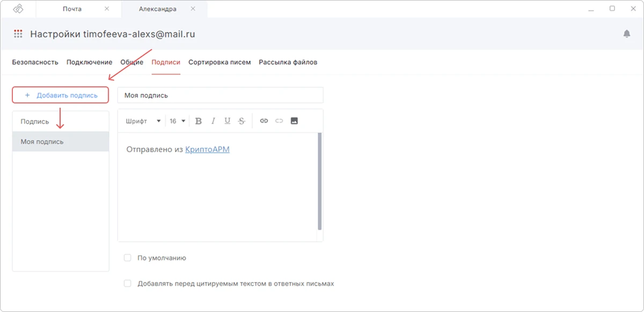Toggle italic formatting in signature editor
The height and width of the screenshot is (312, 644).
coord(213,121)
